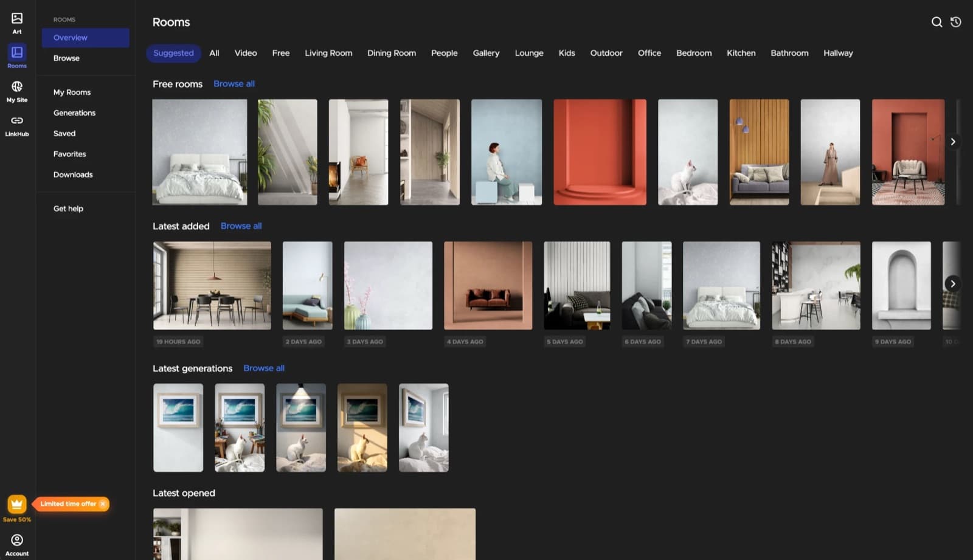The image size is (973, 560).
Task: Select the People filter tab
Action: click(x=445, y=53)
